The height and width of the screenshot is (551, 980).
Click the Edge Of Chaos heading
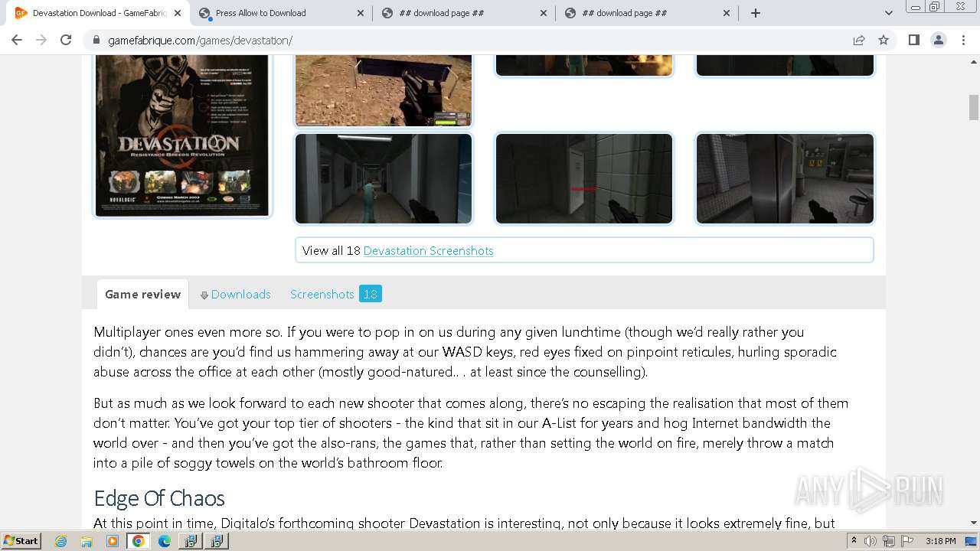coord(159,498)
